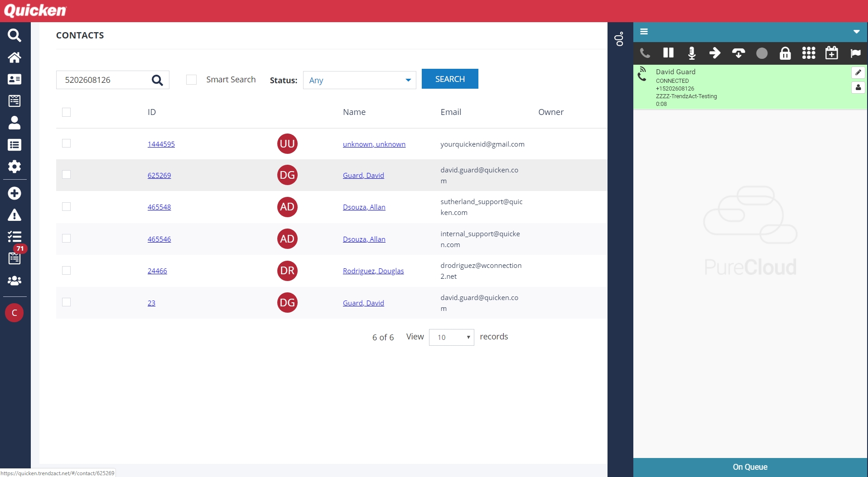Image resolution: width=868 pixels, height=477 pixels.
Task: Click the hold/pause call icon
Action: click(x=668, y=53)
